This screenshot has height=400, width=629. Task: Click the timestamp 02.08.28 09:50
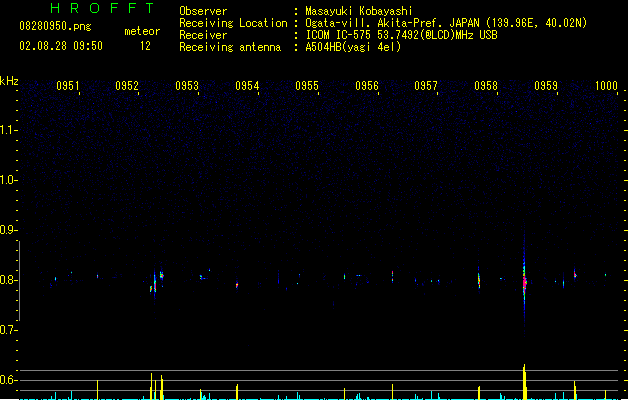point(61,46)
